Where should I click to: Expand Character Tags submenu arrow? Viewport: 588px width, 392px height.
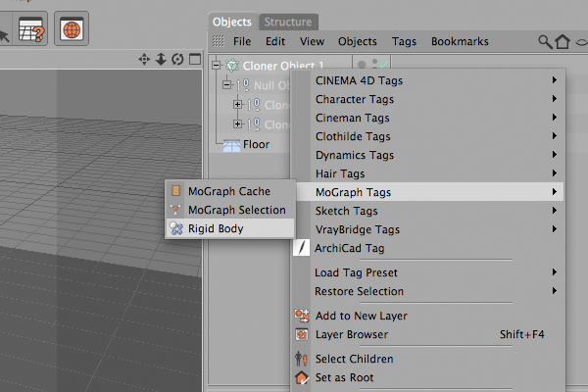(555, 99)
